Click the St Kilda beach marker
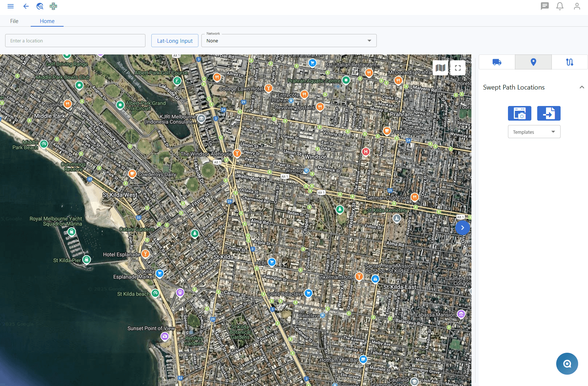 click(155, 293)
